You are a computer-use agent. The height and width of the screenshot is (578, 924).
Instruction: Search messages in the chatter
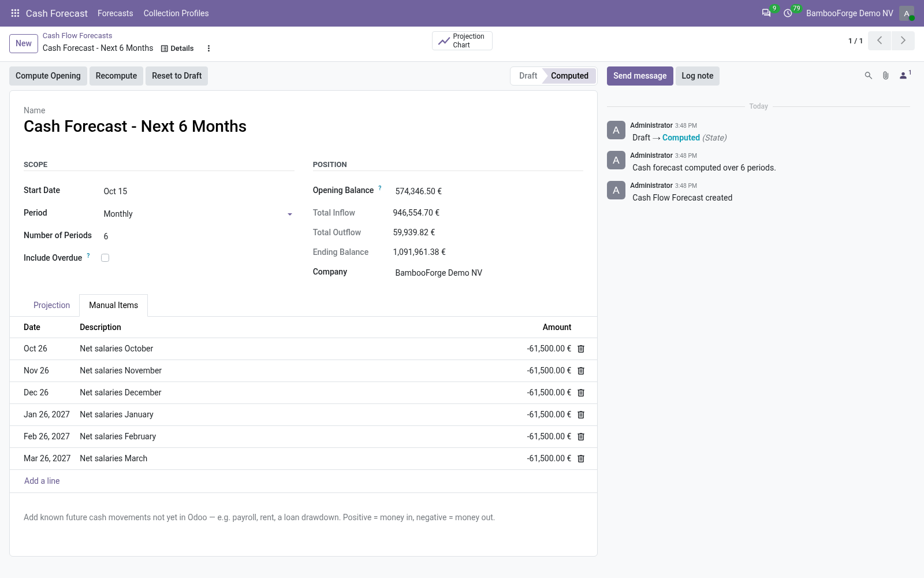tap(868, 76)
